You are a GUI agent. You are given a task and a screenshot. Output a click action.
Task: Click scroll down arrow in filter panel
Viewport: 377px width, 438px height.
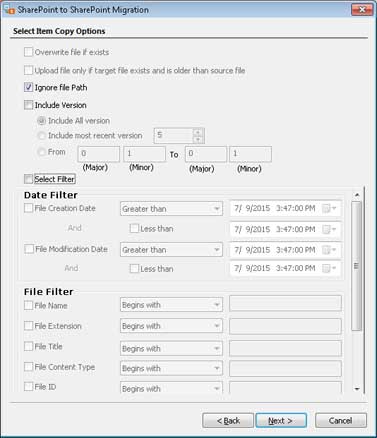point(357,389)
